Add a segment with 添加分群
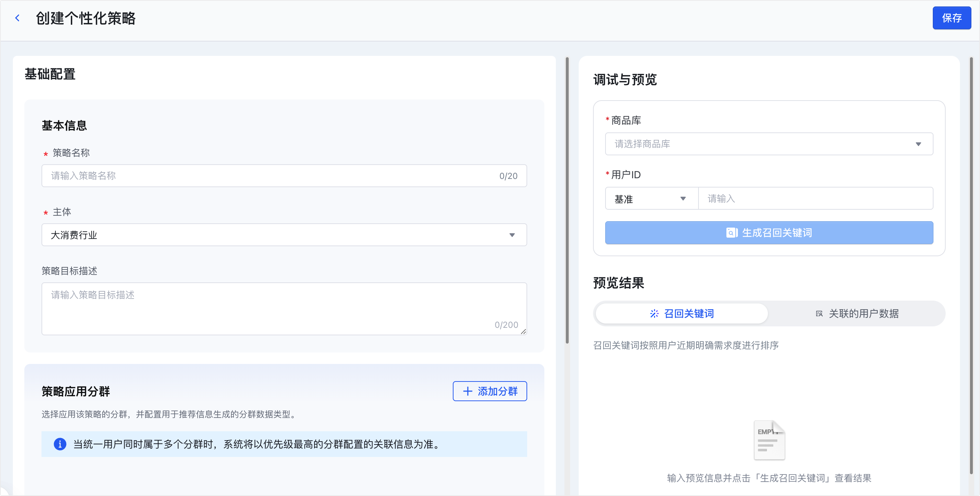This screenshot has width=980, height=496. [490, 391]
